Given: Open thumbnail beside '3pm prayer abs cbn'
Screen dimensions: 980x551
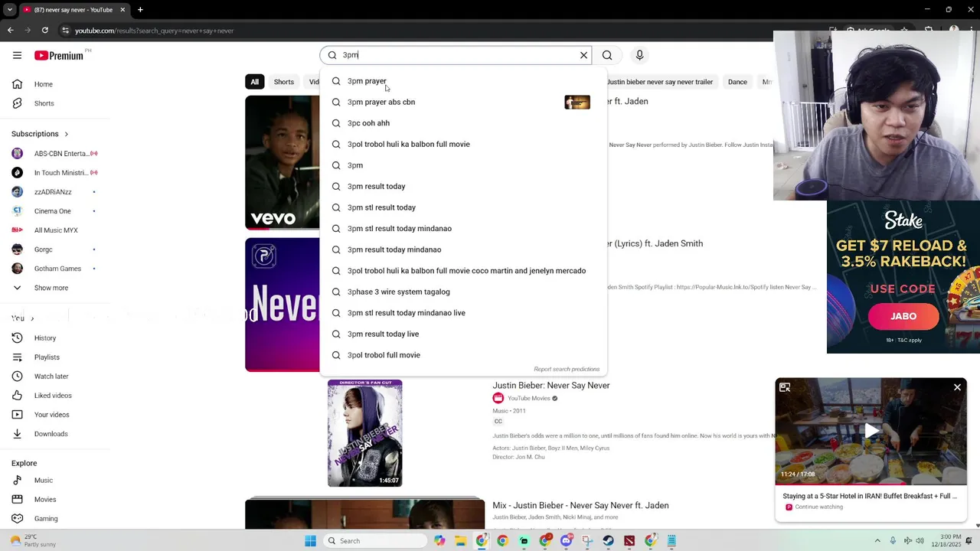Looking at the screenshot, I should point(577,102).
